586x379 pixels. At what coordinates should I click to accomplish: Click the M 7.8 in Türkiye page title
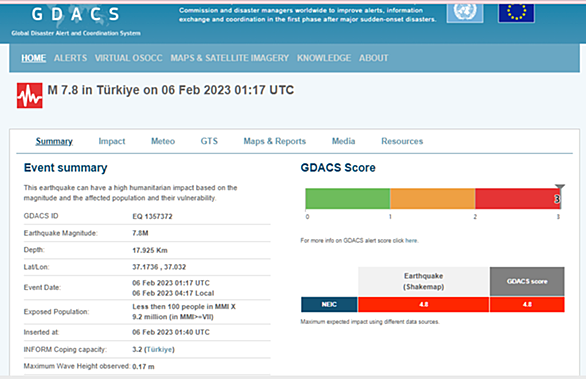171,90
